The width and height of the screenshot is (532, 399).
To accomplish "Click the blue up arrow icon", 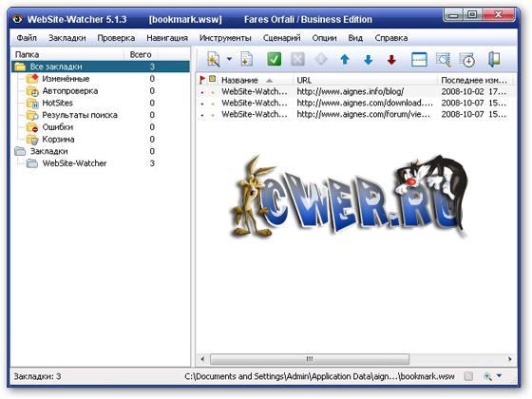I will pos(345,60).
